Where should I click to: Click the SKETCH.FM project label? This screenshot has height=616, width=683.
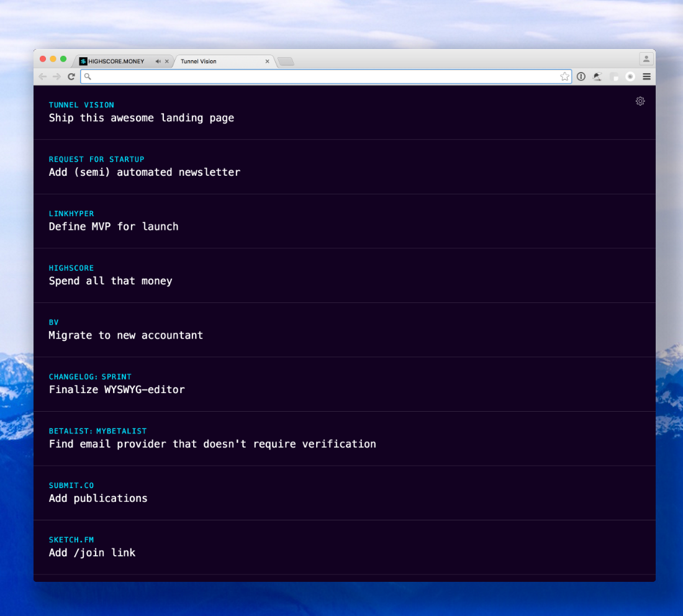point(71,540)
